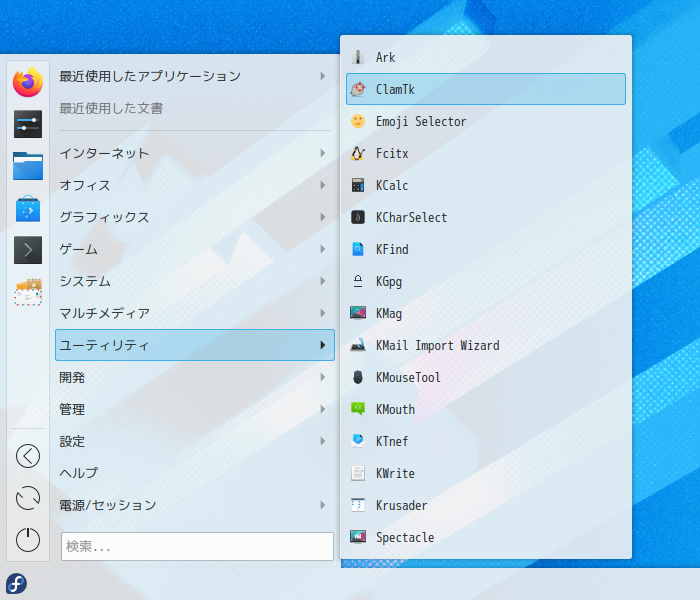This screenshot has width=700, height=600.
Task: Click the Krusader file manager icon
Action: coord(358,505)
